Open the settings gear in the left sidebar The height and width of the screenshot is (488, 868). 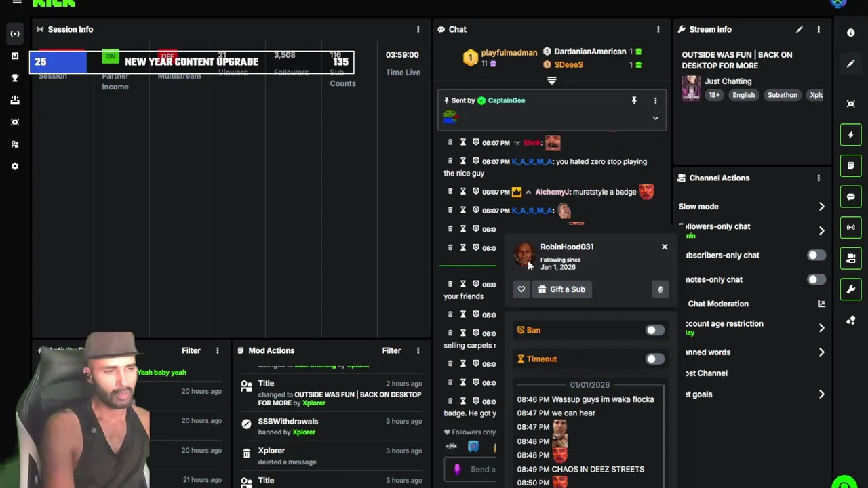pos(15,166)
